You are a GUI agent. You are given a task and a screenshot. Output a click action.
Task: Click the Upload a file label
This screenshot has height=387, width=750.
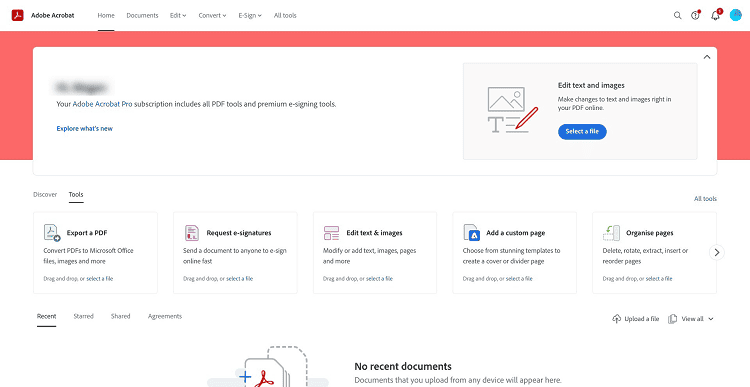click(642, 319)
